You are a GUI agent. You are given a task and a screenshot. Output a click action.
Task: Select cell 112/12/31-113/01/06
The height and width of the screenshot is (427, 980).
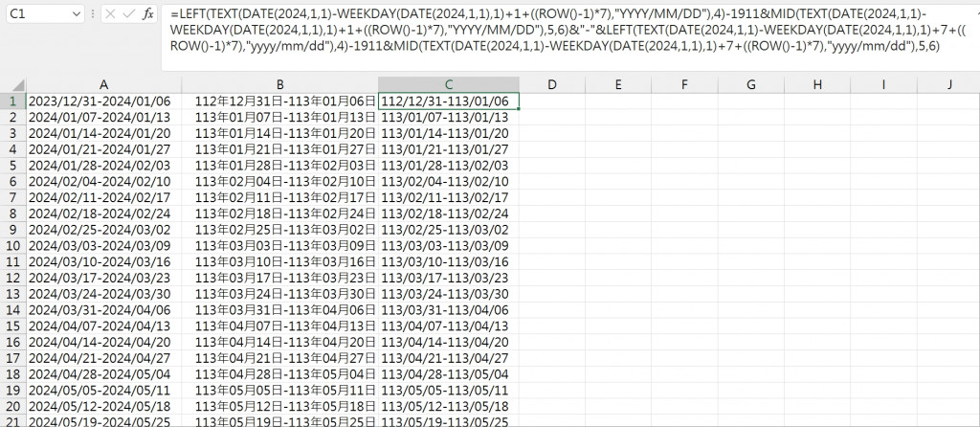point(449,101)
